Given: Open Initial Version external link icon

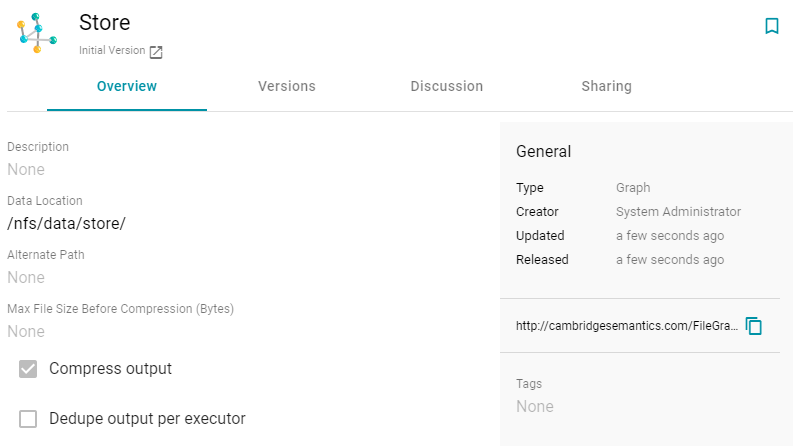Looking at the screenshot, I should click(x=156, y=52).
